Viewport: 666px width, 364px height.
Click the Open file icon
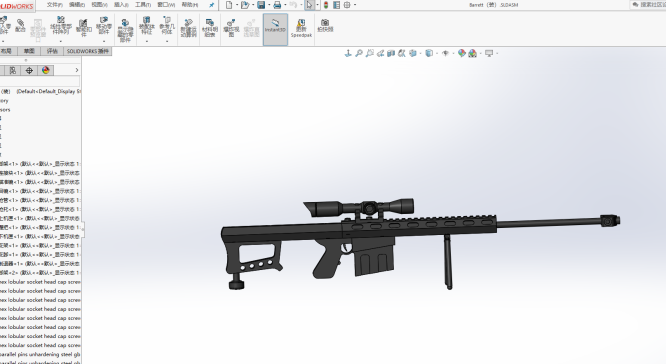245,5
